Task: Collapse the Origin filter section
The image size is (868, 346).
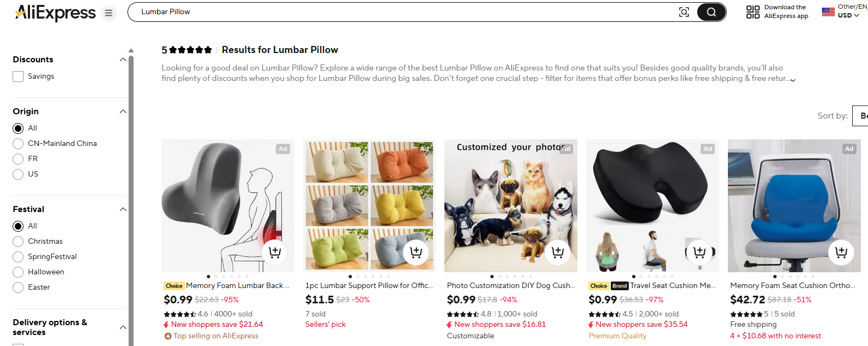Action: 123,111
